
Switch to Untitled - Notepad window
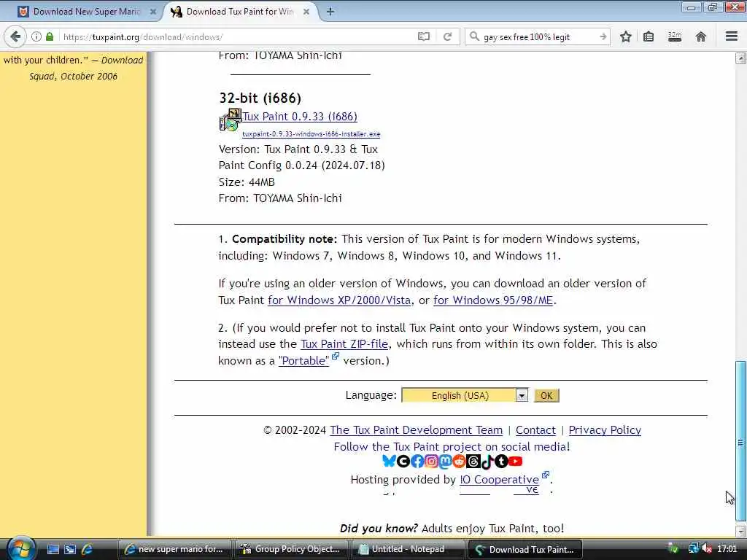408,549
